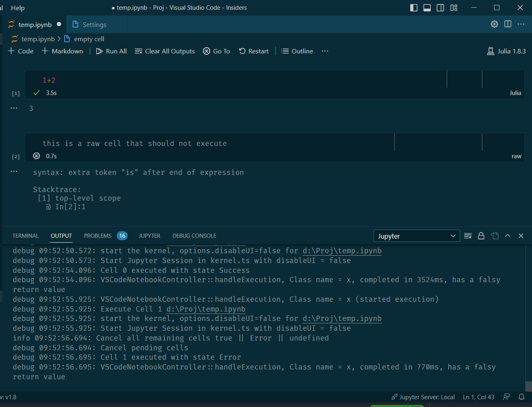
Task: Click Jupyter Server: Local status item
Action: click(x=423, y=397)
